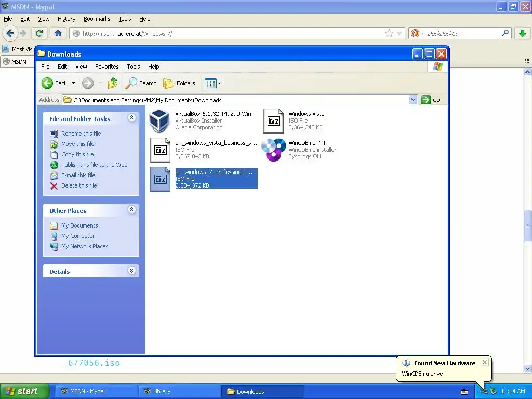
Task: Toggle the Folders pane button
Action: click(x=179, y=83)
